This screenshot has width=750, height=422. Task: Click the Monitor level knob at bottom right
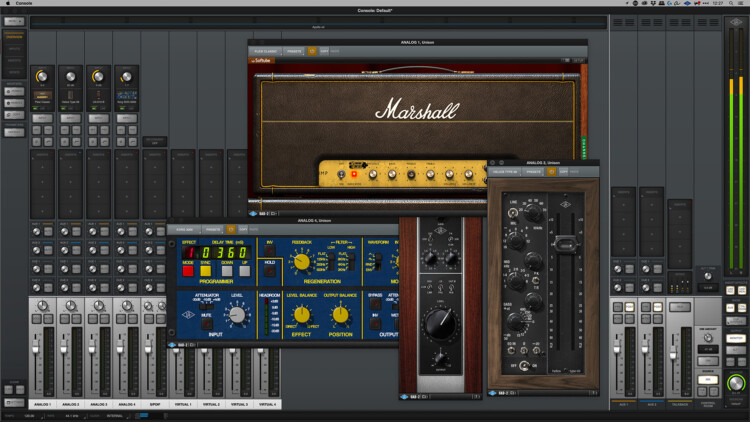click(x=736, y=383)
